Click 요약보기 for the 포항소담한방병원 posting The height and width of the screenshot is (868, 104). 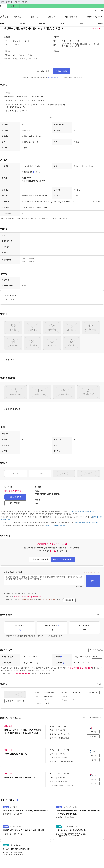tap(93, 755)
